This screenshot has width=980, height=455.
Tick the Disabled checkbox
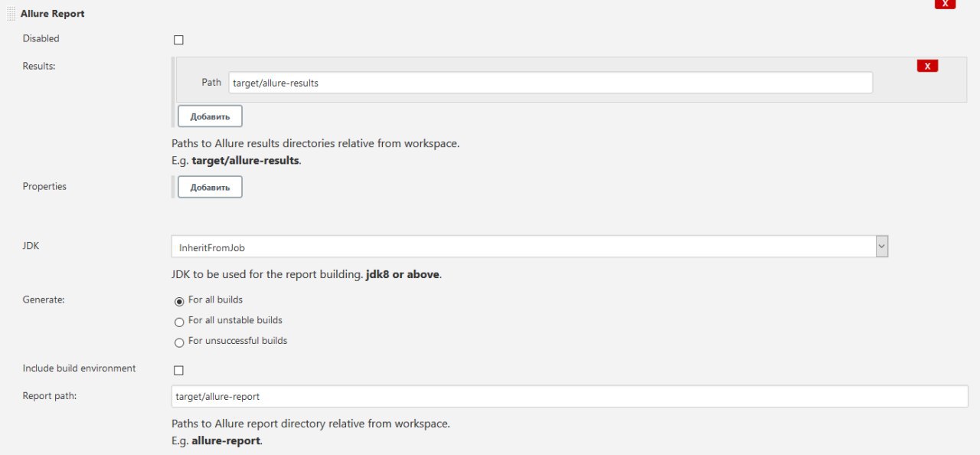(x=178, y=40)
